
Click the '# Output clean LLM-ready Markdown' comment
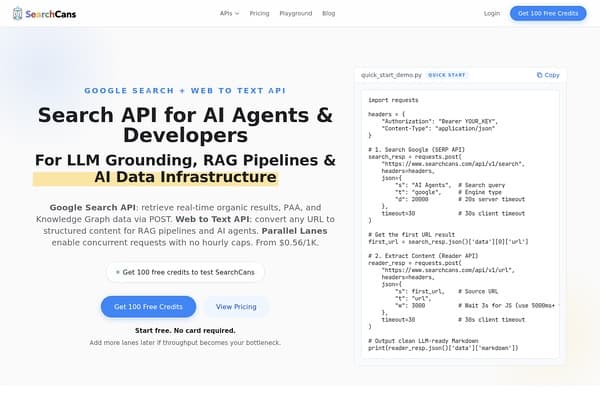click(423, 341)
